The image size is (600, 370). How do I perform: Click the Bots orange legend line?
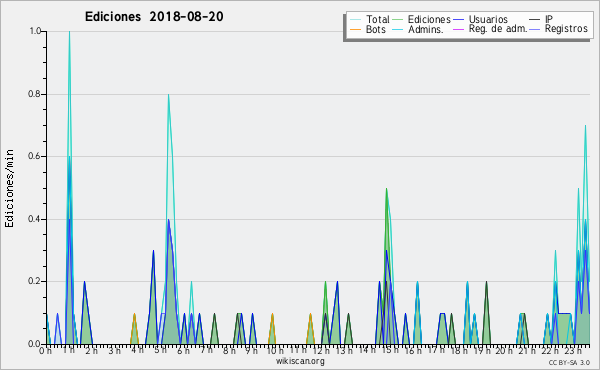pos(355,29)
